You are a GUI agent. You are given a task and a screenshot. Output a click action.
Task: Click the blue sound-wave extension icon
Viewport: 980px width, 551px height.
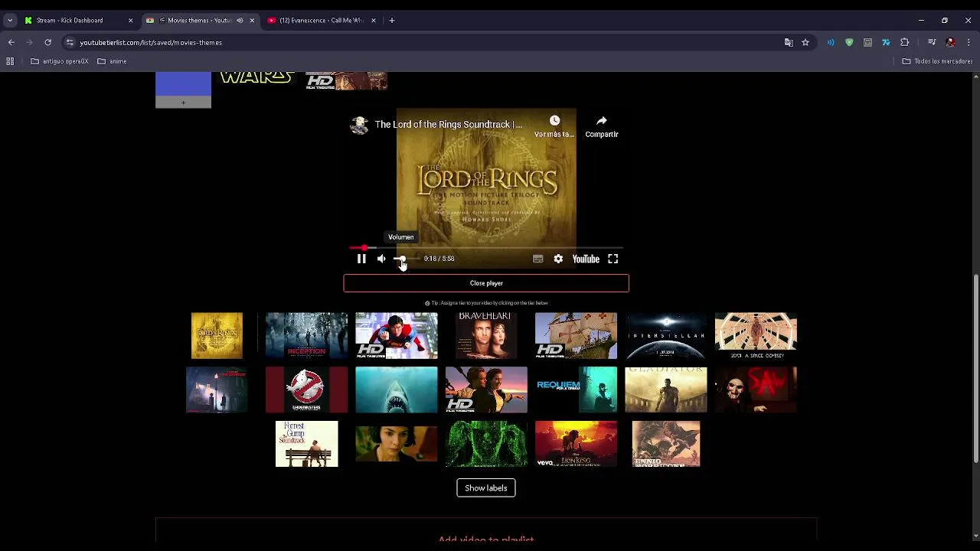coord(831,43)
